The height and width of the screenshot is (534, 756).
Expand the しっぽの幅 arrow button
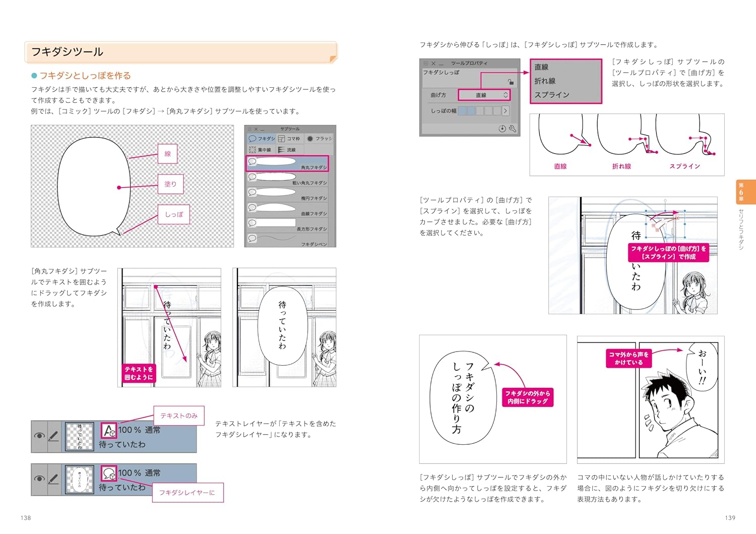click(x=506, y=110)
